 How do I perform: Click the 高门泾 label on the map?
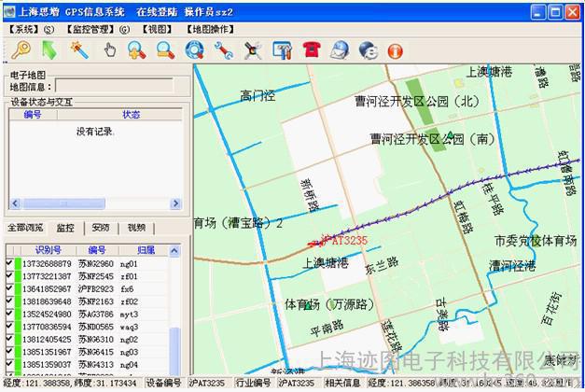pyautogui.click(x=258, y=96)
